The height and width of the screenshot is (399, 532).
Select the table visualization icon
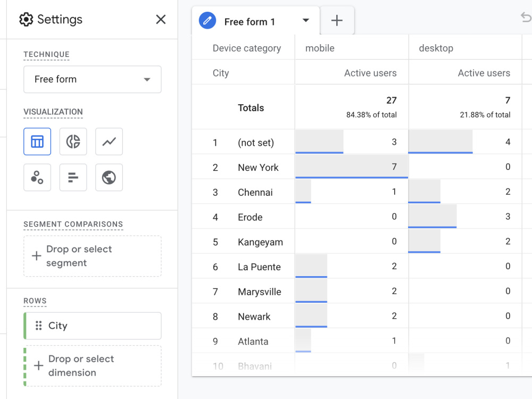coord(37,142)
